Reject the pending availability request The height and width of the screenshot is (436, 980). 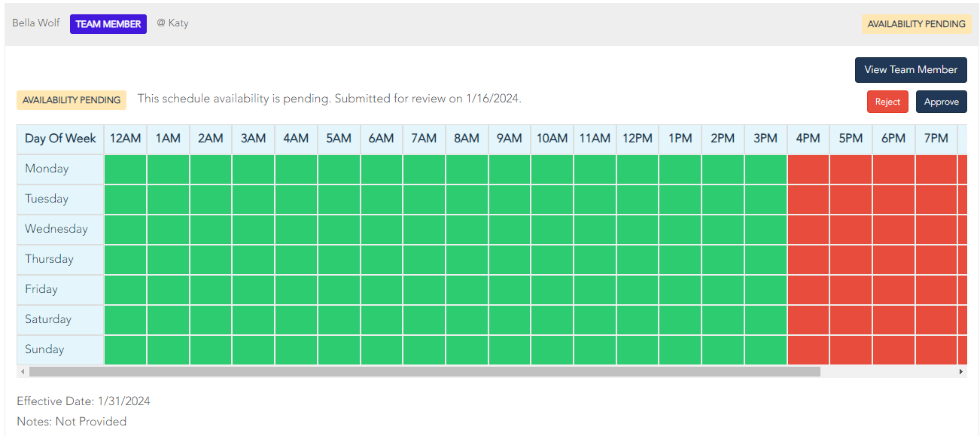click(887, 102)
